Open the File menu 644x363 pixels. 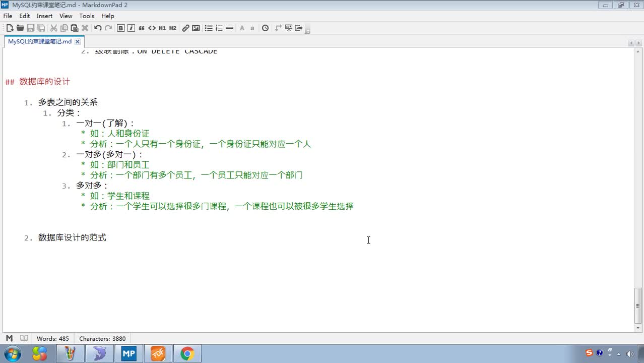pyautogui.click(x=8, y=16)
